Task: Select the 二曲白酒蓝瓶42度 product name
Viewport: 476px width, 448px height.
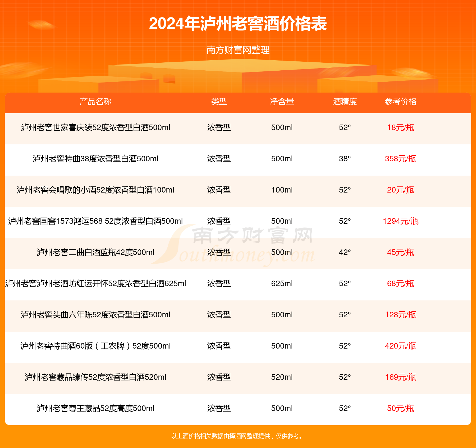Action: click(x=95, y=252)
